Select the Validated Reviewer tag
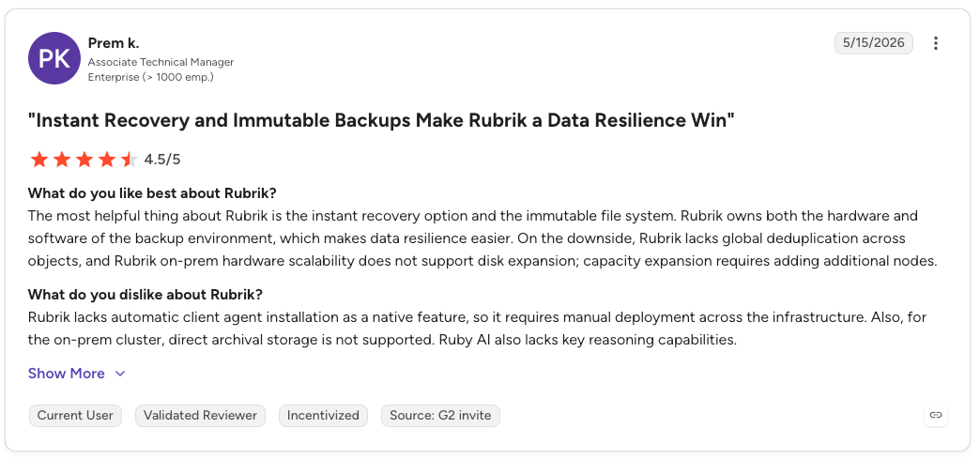Viewport: 980px width, 459px height. pyautogui.click(x=200, y=415)
